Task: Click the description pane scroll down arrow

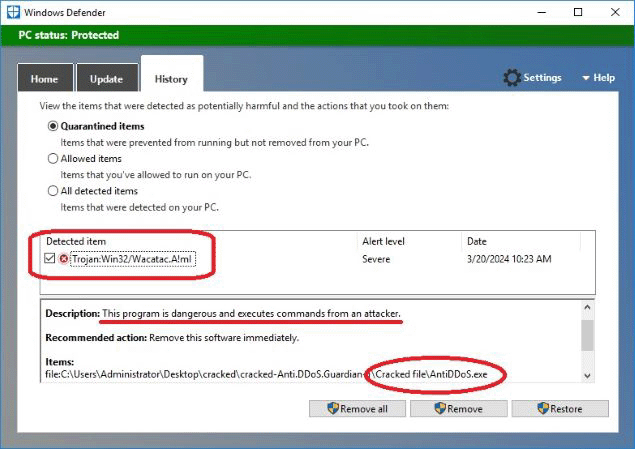Action: tap(587, 376)
